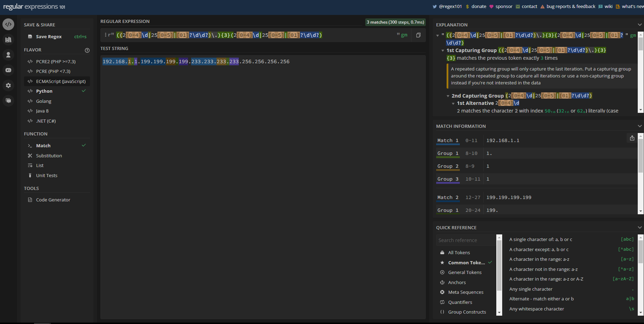Screen dimensions: 644x324
Task: Collapse the root regex explanation tree node
Action: coord(438,35)
